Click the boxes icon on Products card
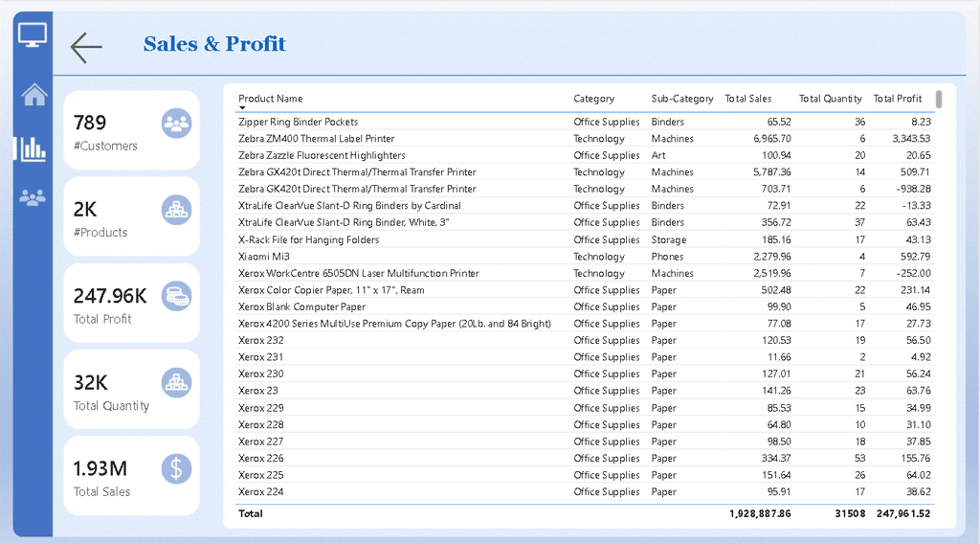980x544 pixels. click(x=176, y=210)
